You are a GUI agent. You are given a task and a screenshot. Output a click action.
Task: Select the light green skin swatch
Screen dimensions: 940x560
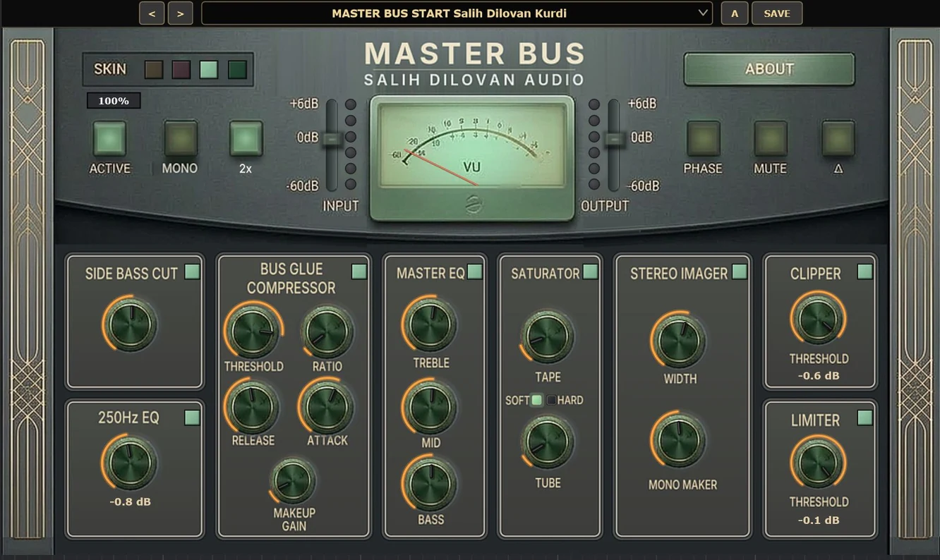(x=209, y=69)
